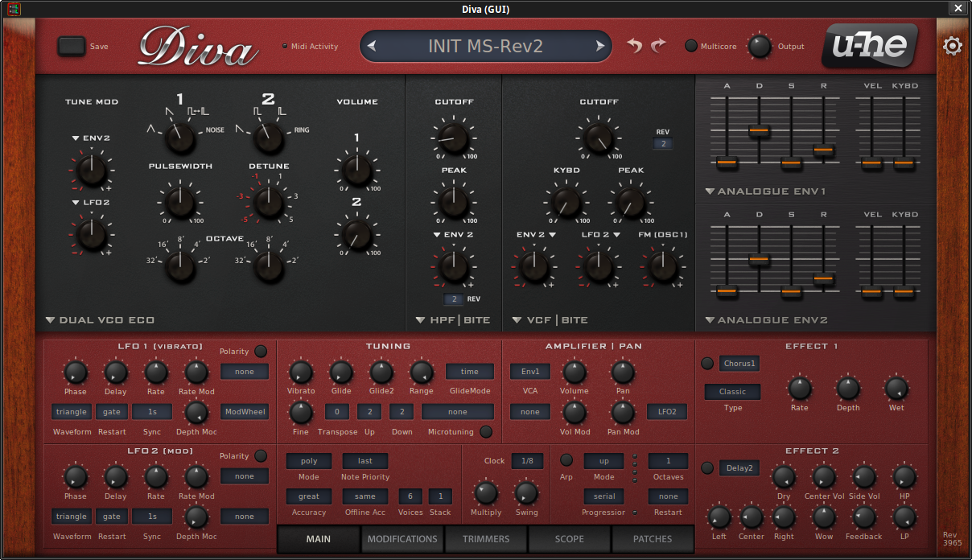
Task: Open the Env1 VCA source selector
Action: [530, 372]
